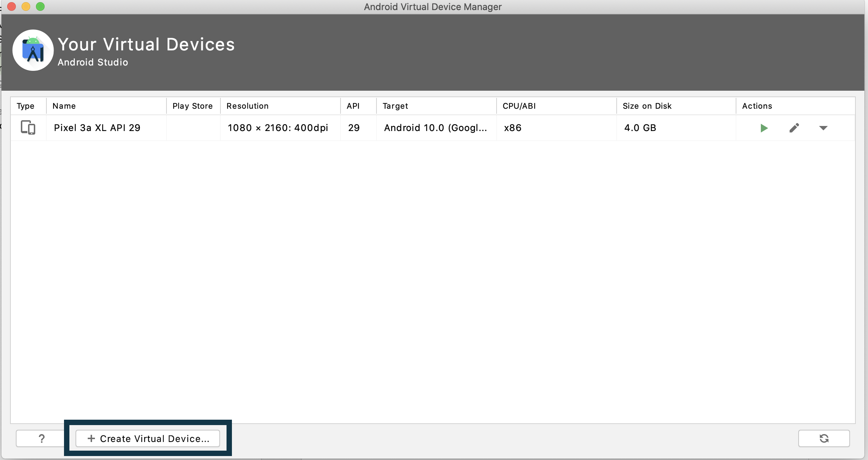Open help with question mark button
This screenshot has width=868, height=460.
pyautogui.click(x=41, y=438)
